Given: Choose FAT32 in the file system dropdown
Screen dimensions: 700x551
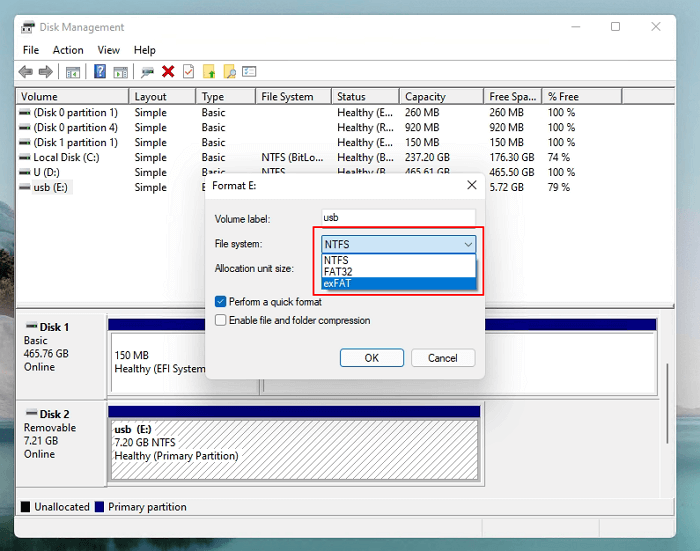Looking at the screenshot, I should pyautogui.click(x=337, y=272).
